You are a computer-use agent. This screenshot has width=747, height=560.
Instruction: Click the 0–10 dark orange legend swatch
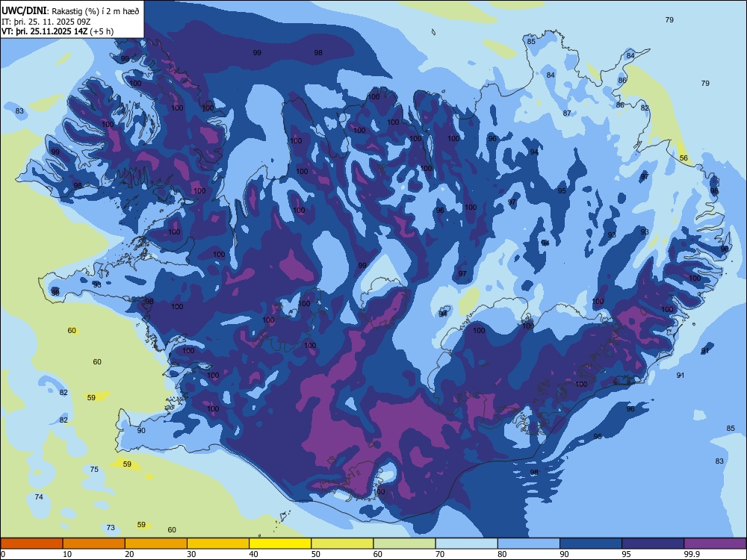point(31,544)
